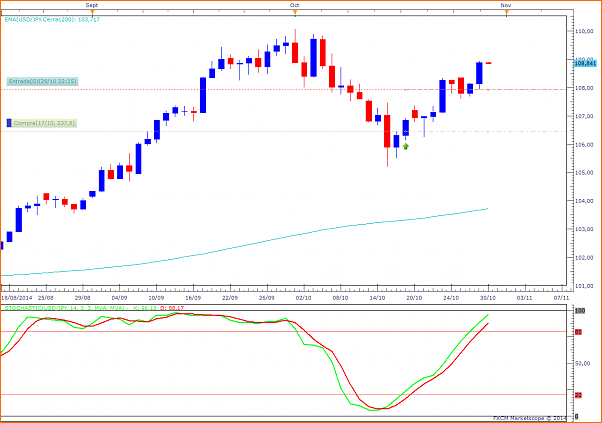This screenshot has width=602, height=423.
Task: Click the 25/08 date axis label
Action: click(46, 298)
